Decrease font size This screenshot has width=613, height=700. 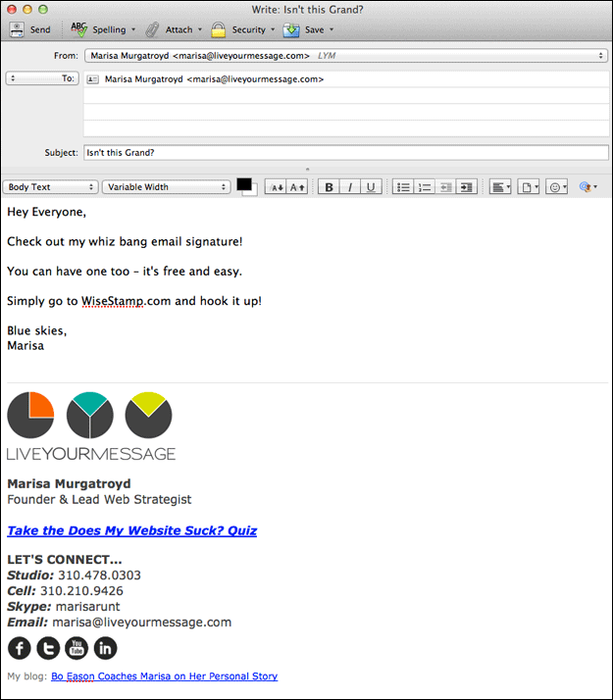pyautogui.click(x=276, y=187)
